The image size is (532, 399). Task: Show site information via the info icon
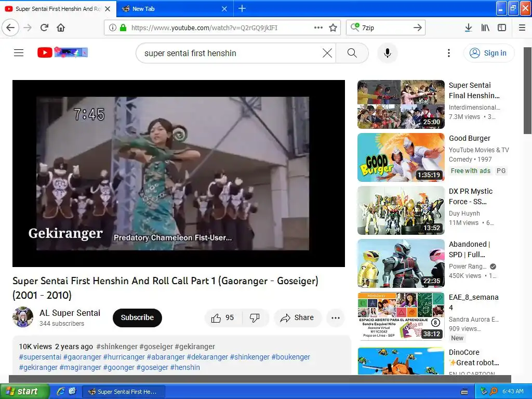point(113,28)
